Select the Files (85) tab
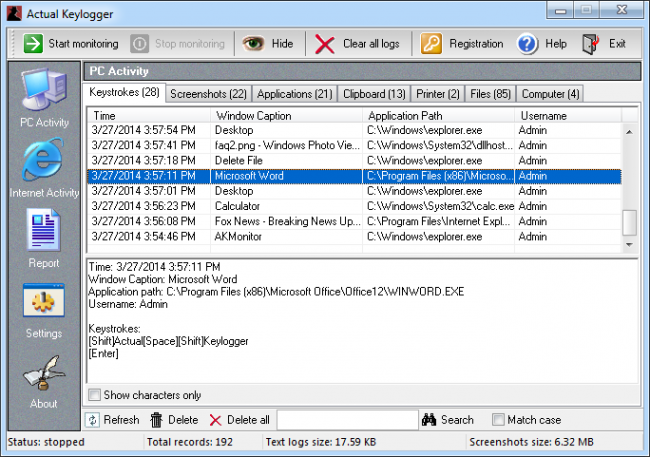The height and width of the screenshot is (457, 650). [x=490, y=94]
